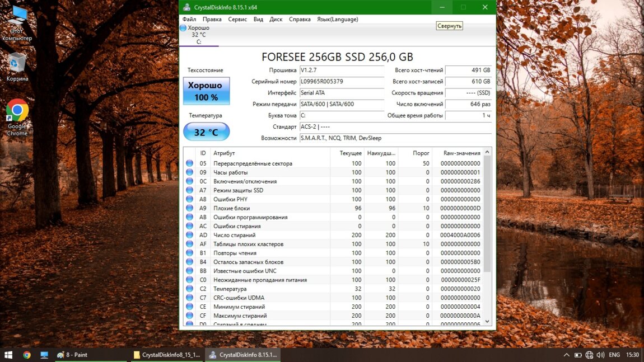The height and width of the screenshot is (362, 644).
Task: Click the status orb for attribute 05
Action: [189, 163]
